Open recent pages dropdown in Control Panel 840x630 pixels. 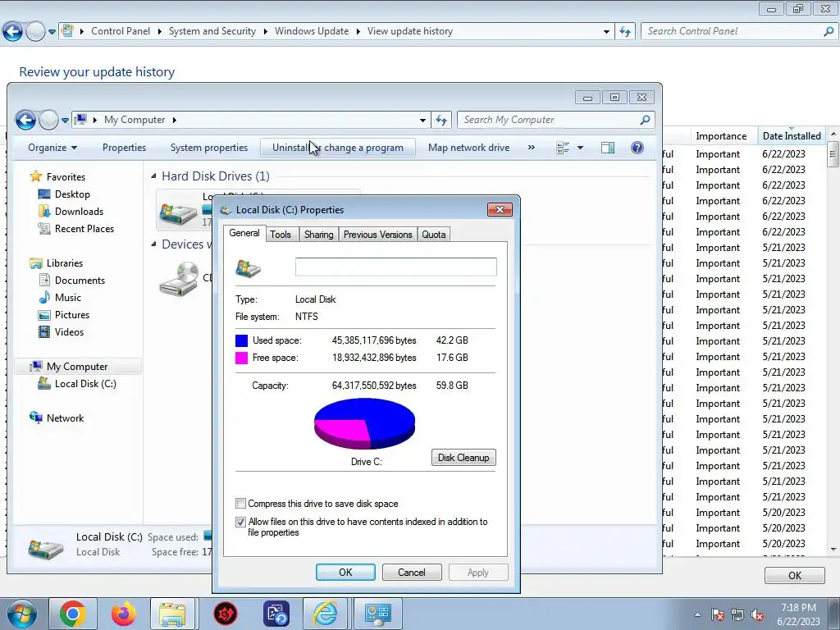click(52, 32)
